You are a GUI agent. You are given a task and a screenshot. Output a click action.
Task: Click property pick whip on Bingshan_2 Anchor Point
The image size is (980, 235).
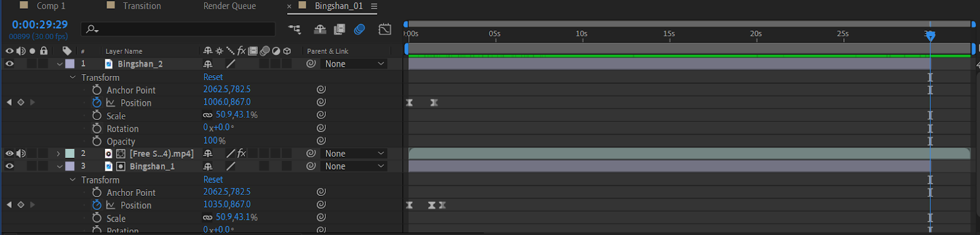click(x=321, y=89)
